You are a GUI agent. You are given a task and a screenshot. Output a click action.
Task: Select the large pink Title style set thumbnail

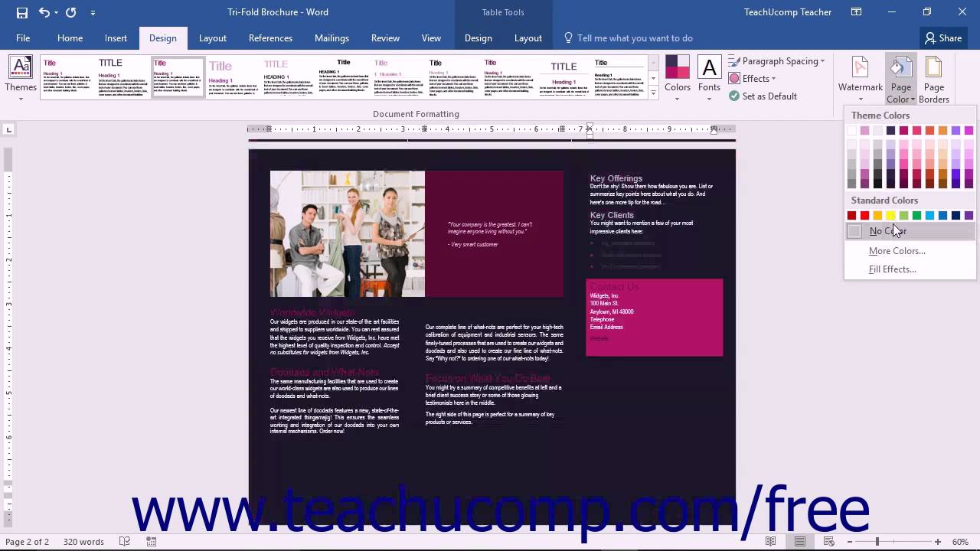[x=233, y=77]
